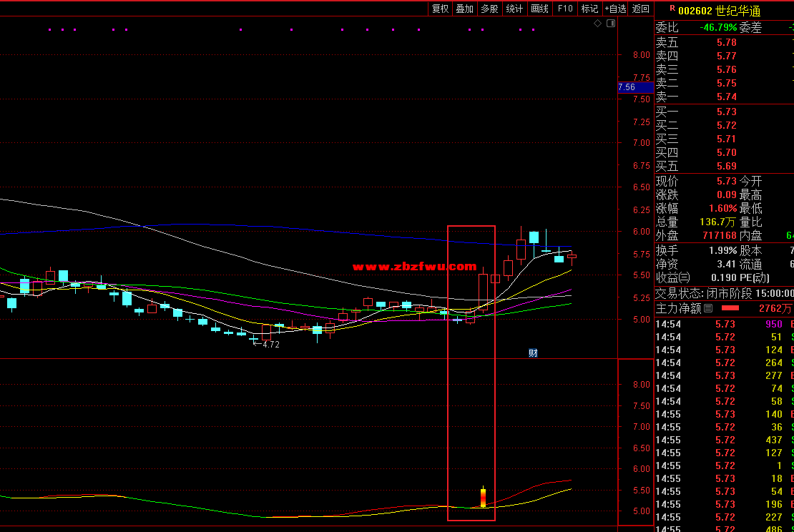Select 卖四 price 5.77
Viewport: 794px width, 532px height.
tap(727, 56)
